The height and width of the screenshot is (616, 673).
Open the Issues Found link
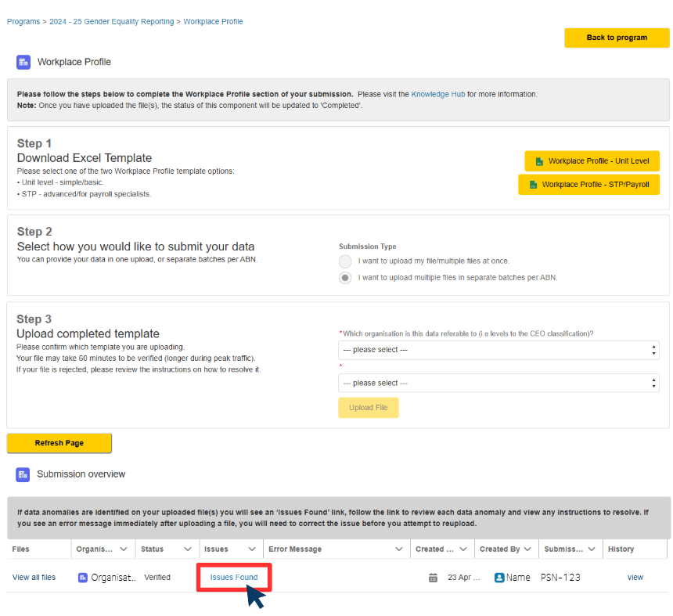click(x=234, y=578)
